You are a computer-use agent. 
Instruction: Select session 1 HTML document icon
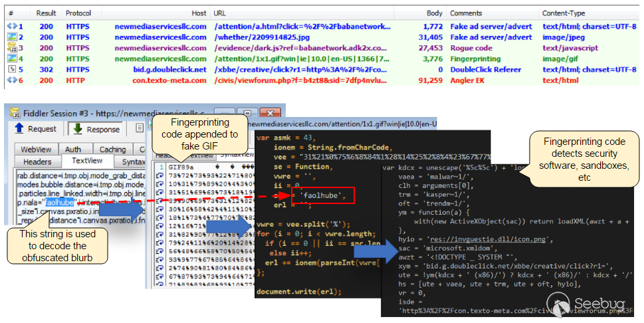click(x=11, y=27)
